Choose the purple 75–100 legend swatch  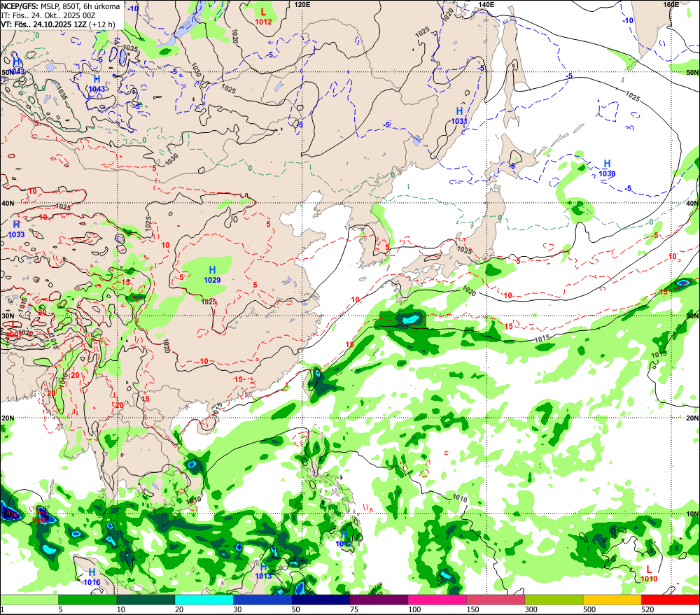(379, 600)
